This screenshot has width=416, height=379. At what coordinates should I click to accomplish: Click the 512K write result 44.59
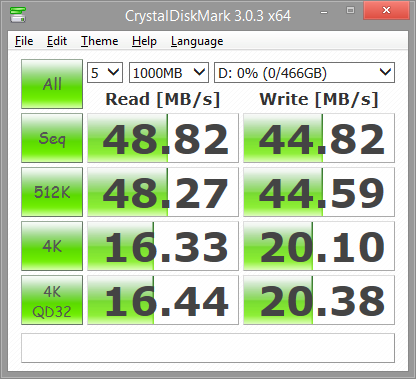[319, 192]
